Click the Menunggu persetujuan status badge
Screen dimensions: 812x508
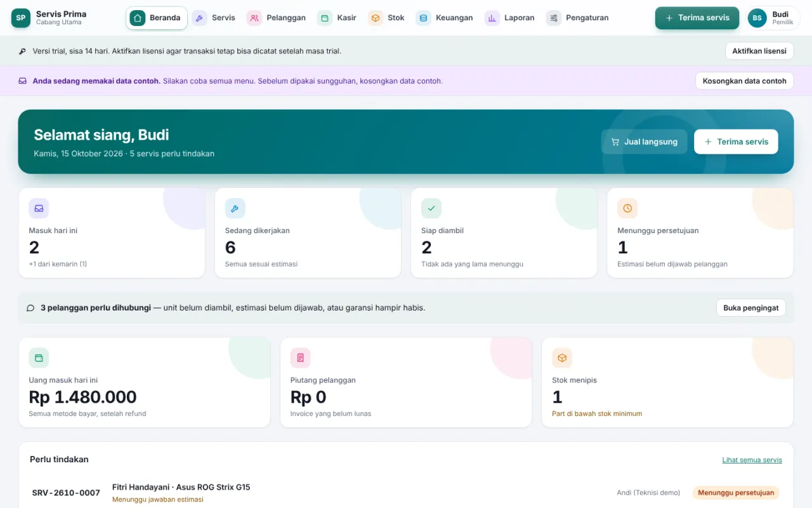point(736,493)
